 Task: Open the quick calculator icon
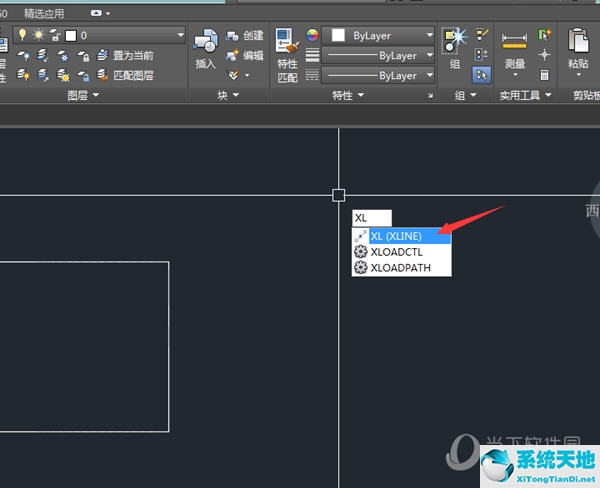pyautogui.click(x=544, y=75)
